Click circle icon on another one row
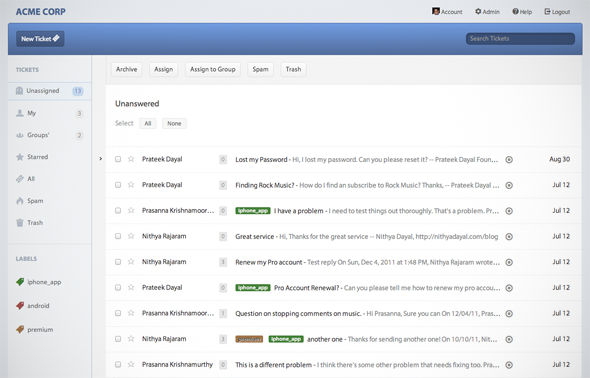The width and height of the screenshot is (590, 378). pos(509,339)
